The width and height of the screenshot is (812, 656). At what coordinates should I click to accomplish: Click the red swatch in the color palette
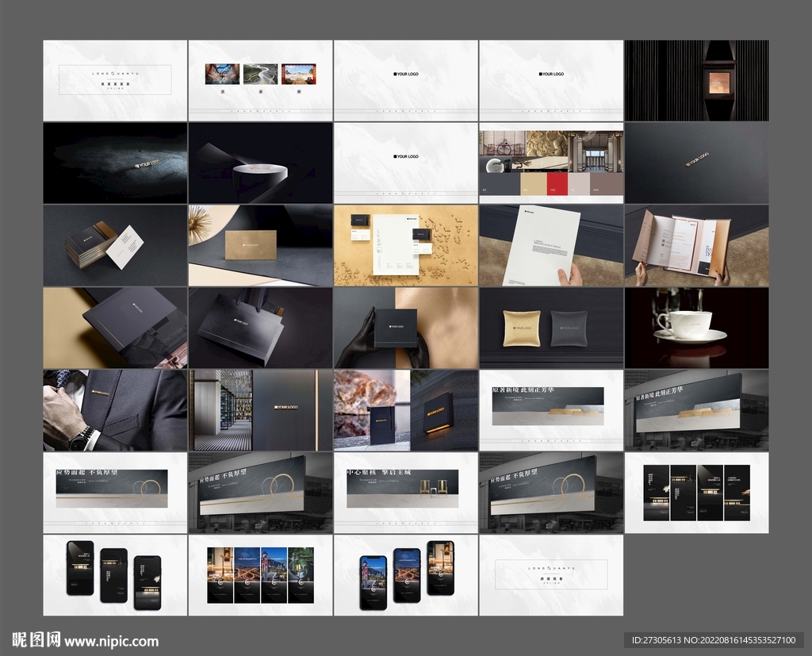point(557,184)
